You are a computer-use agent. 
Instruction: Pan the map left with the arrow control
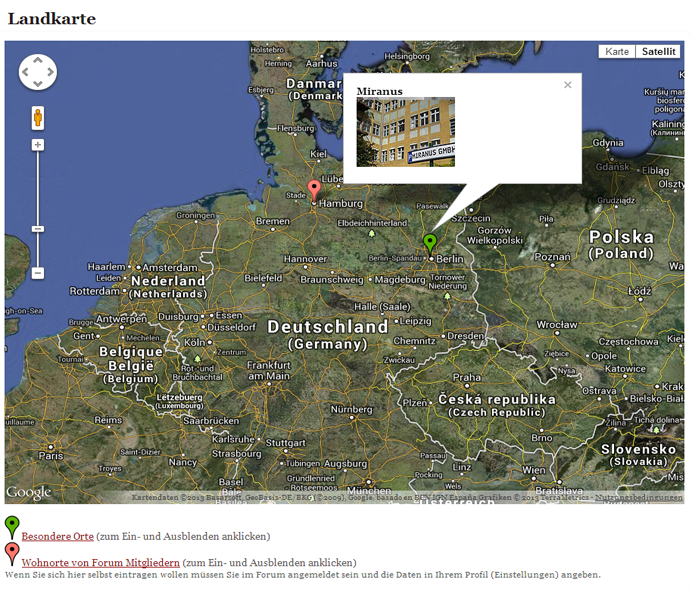tap(26, 72)
